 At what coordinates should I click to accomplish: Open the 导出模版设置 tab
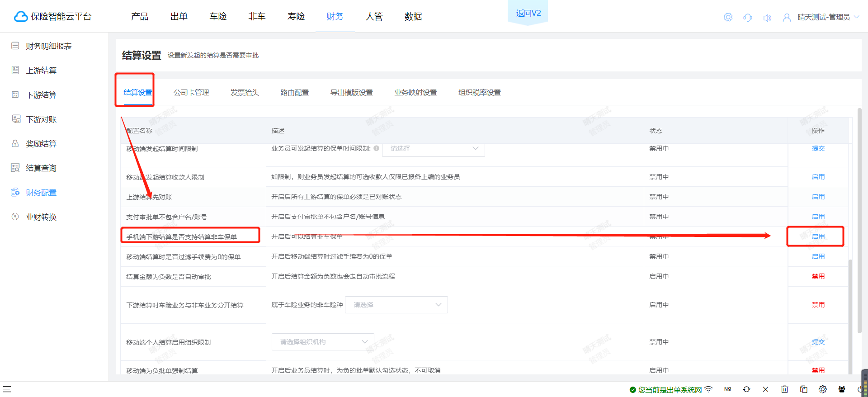pos(352,92)
